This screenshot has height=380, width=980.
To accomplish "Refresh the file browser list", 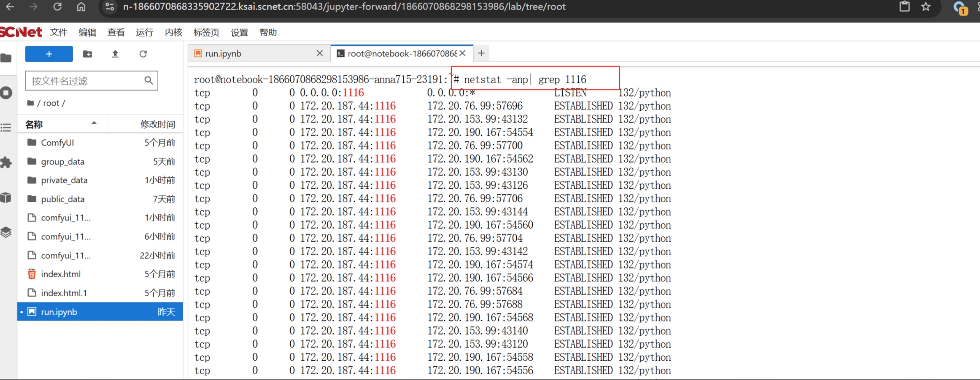I will tap(143, 54).
